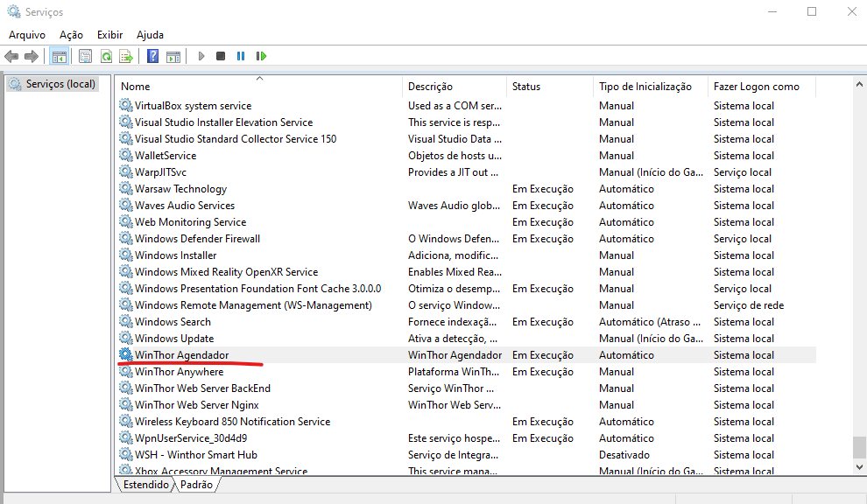Viewport: 867px width, 504px height.
Task: Click the Start Service play icon
Action: (201, 56)
